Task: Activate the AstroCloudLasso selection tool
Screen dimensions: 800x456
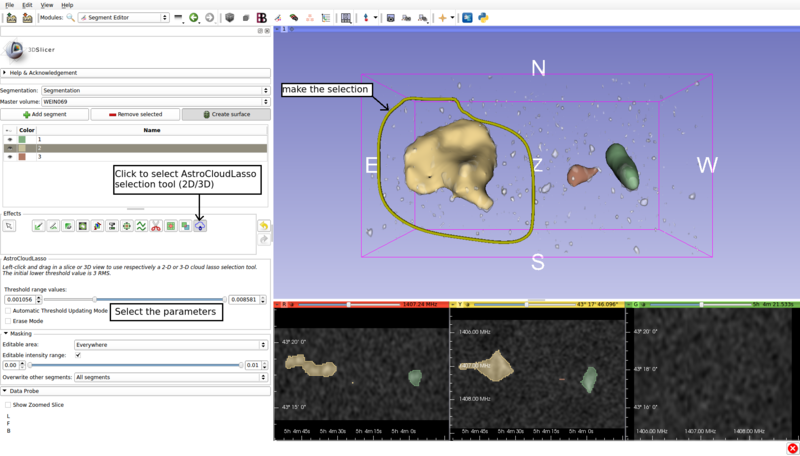Action: 200,226
